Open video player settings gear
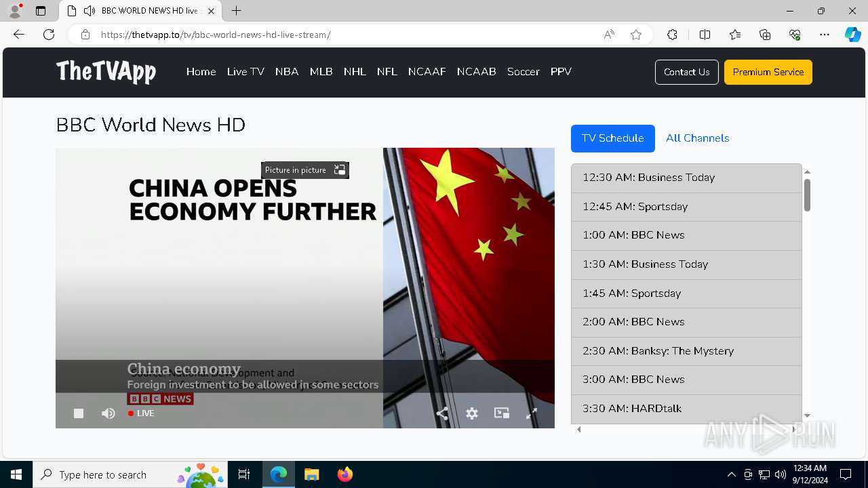 472,413
